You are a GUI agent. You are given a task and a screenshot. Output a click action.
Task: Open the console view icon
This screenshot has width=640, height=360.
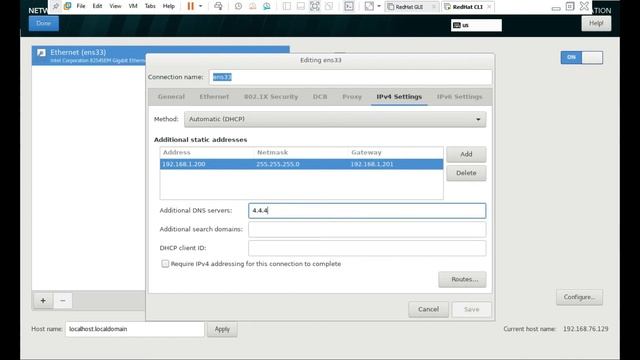pos(349,6)
